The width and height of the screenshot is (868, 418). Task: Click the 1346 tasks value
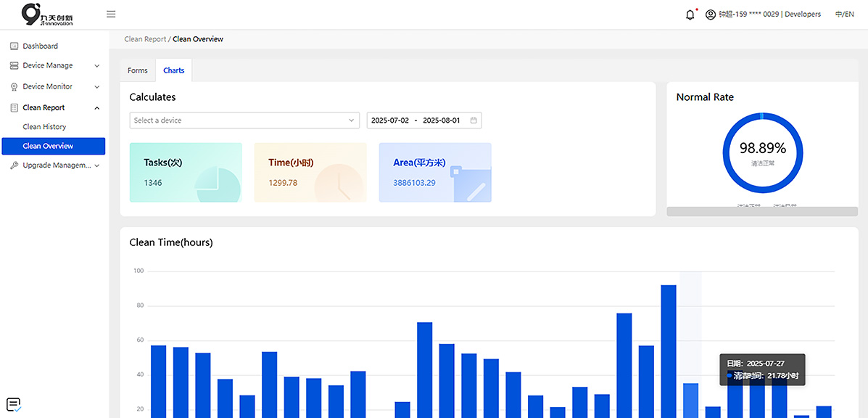click(x=153, y=182)
